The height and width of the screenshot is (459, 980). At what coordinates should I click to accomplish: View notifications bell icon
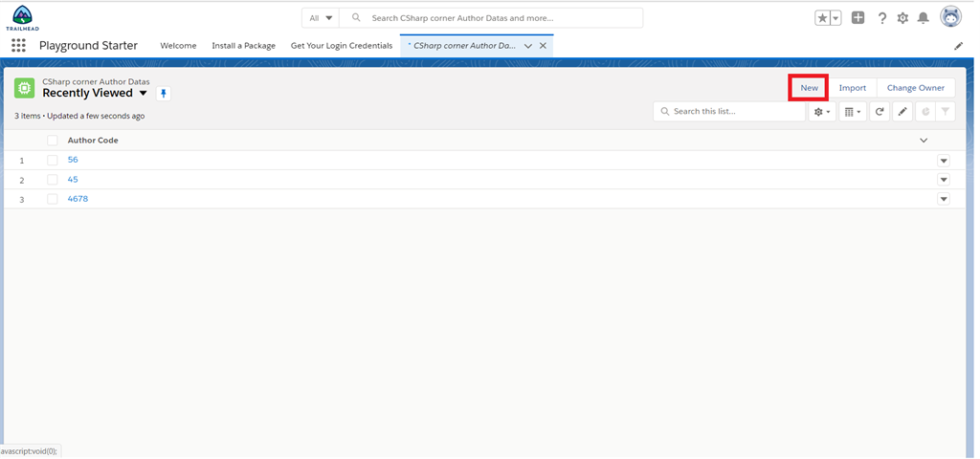click(x=924, y=18)
